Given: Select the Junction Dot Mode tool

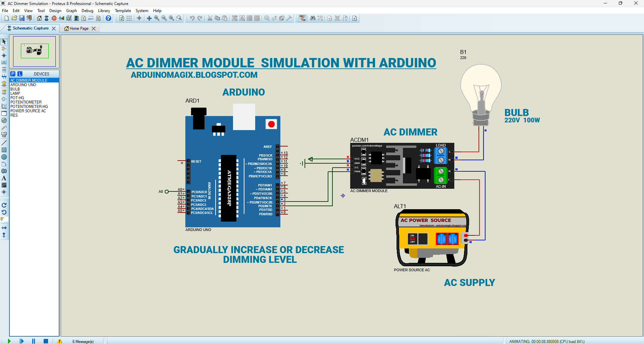Looking at the screenshot, I should coord(4,56).
